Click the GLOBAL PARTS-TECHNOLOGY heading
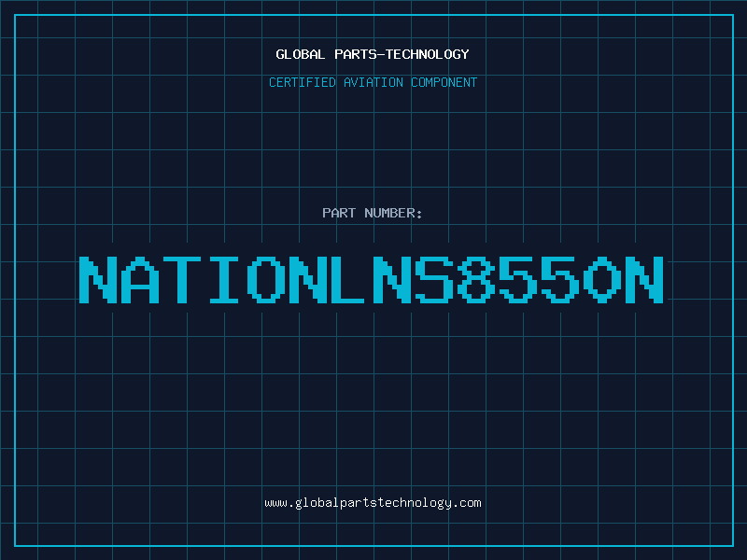This screenshot has height=560, width=747. click(373, 54)
